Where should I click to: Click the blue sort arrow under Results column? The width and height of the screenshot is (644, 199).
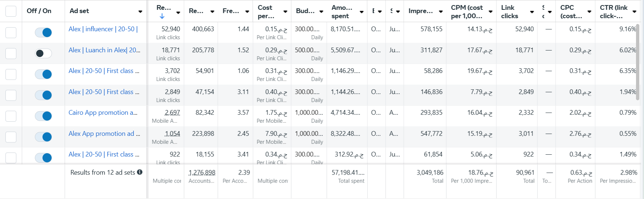[162, 16]
